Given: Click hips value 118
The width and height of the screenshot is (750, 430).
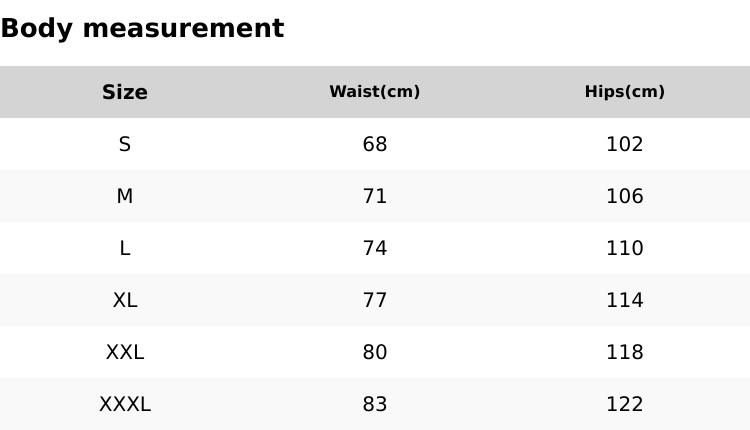Looking at the screenshot, I should (x=625, y=352).
